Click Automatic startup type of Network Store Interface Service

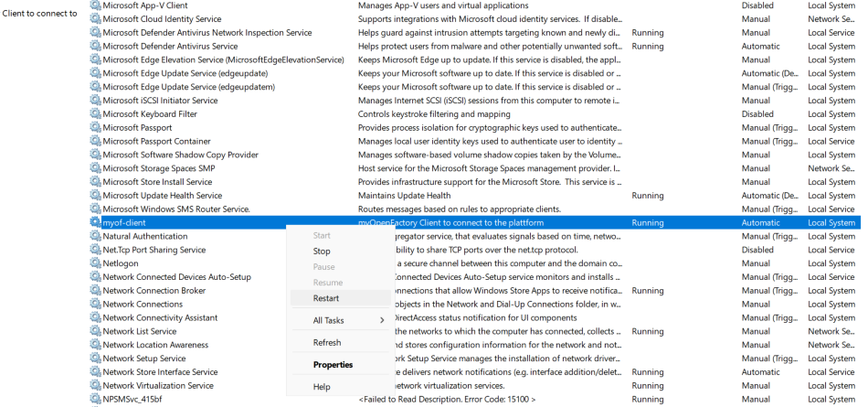(x=760, y=372)
